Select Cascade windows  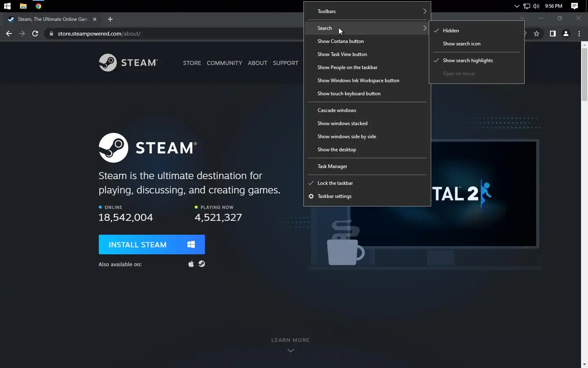pos(367,110)
